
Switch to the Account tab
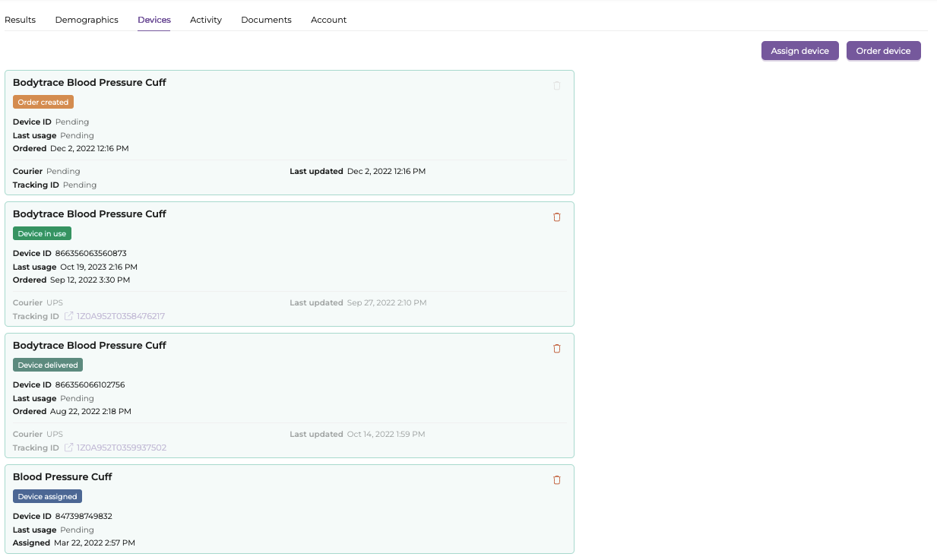point(328,20)
